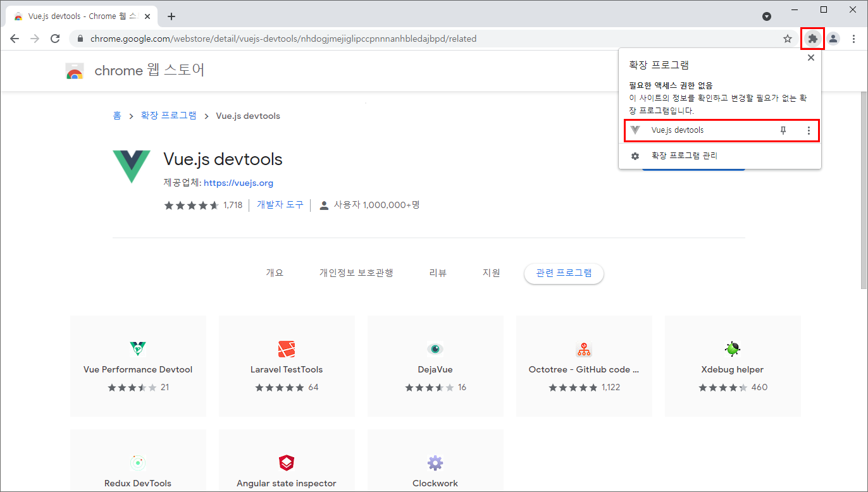Image resolution: width=868 pixels, height=492 pixels.
Task: Open the Angular state inspector icon
Action: [287, 463]
